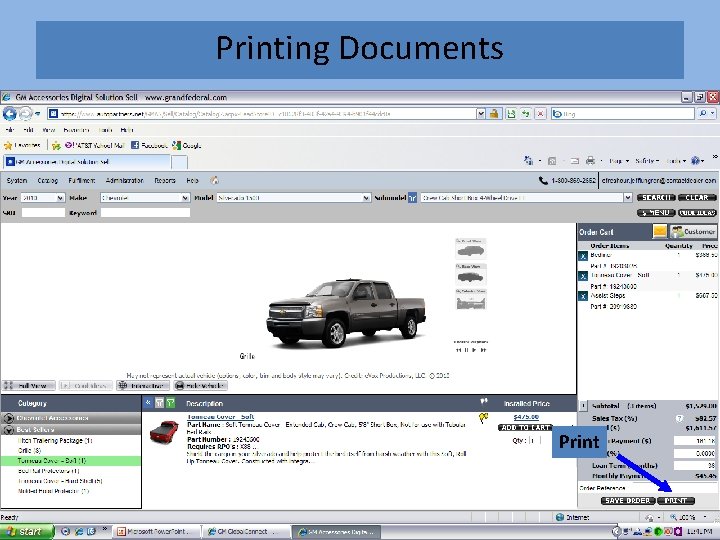
Task: Click the blue collapse icon left of Description
Action: tap(148, 403)
